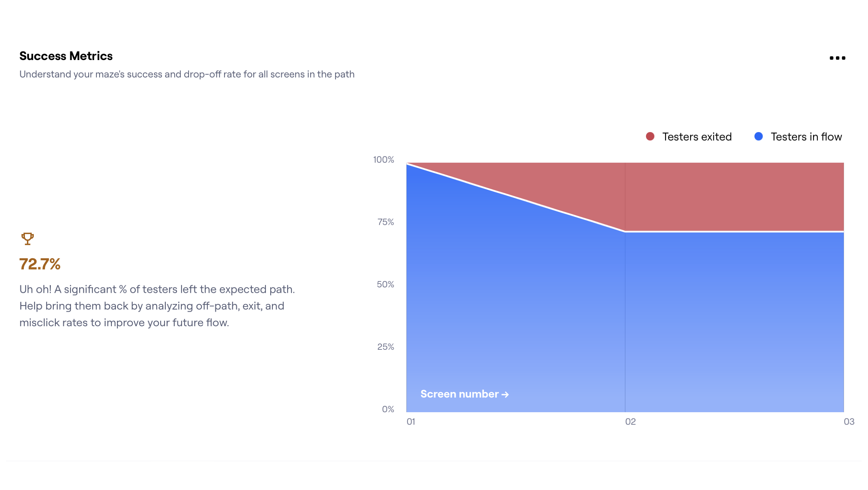This screenshot has width=868, height=490.
Task: Click the maze drop-off rate subtitle text
Action: [x=187, y=74]
